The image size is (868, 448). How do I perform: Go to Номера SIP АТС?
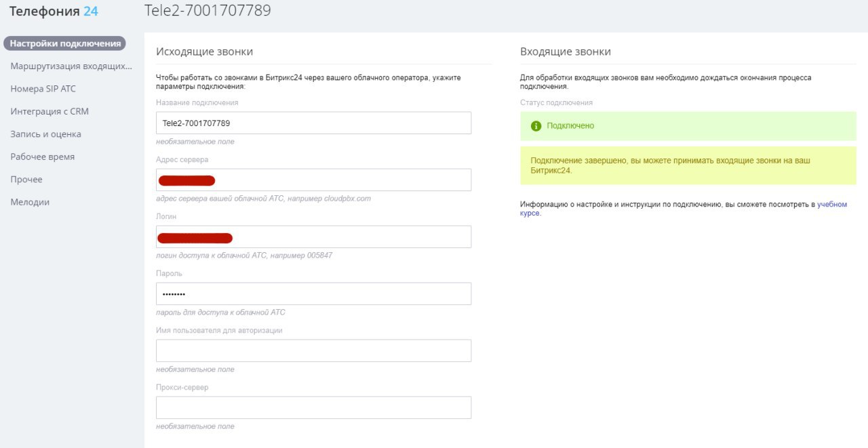coord(43,89)
